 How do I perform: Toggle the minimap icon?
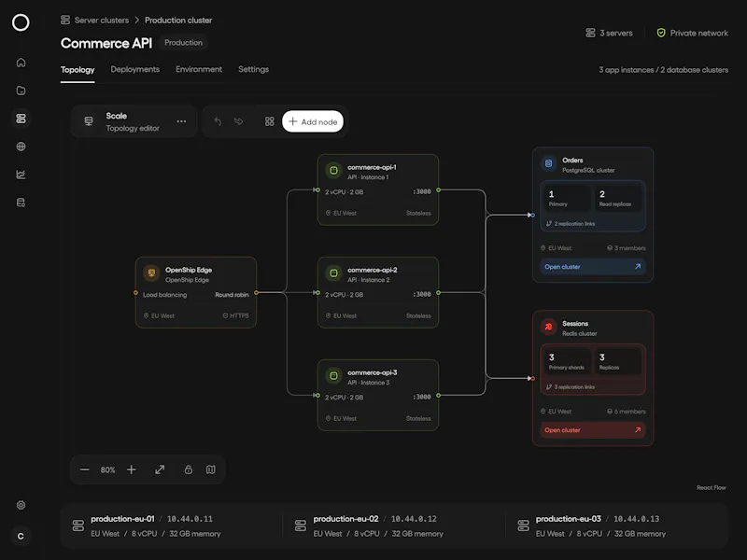point(211,470)
